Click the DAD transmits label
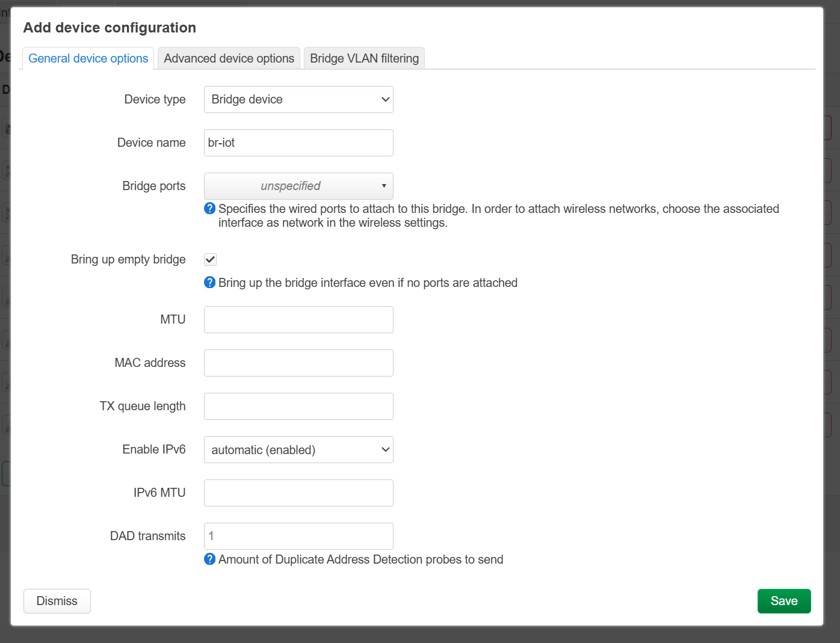Viewport: 840px width, 643px height. [x=147, y=536]
